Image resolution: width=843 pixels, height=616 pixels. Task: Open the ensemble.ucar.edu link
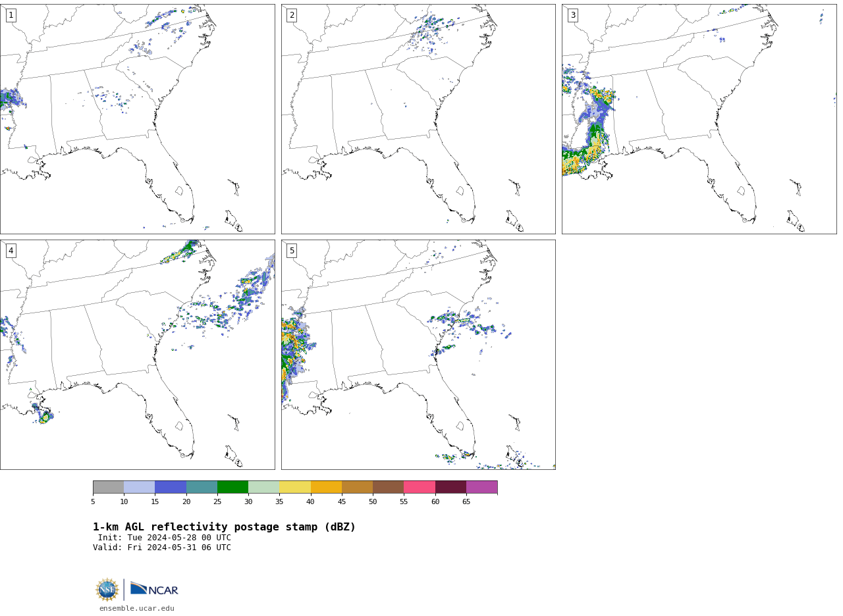click(137, 609)
